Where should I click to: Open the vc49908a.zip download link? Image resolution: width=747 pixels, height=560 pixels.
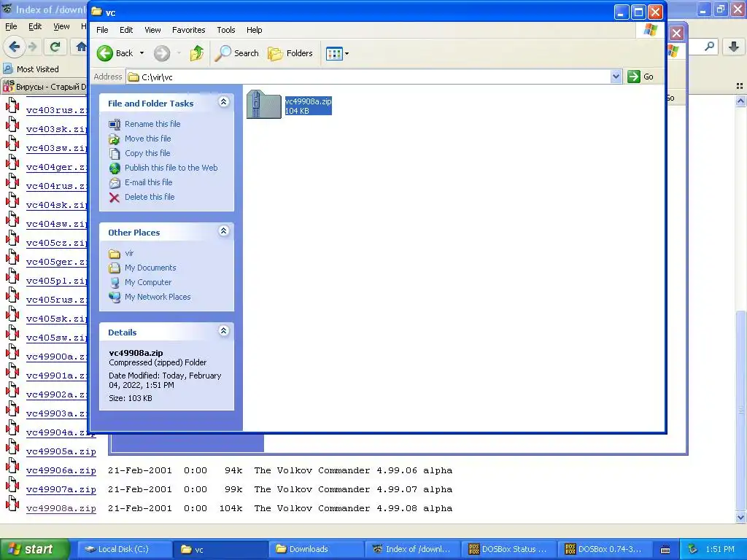point(61,508)
